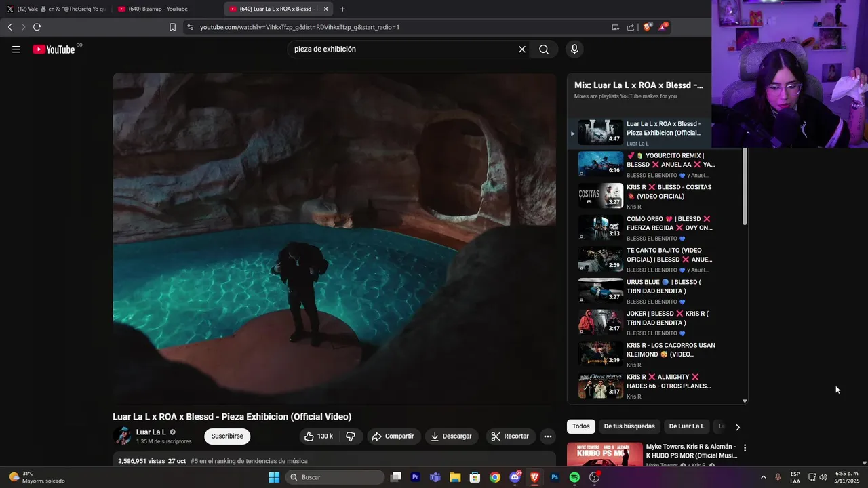
Task: Open three-dot menu of the Myke Towers video
Action: pos(745,448)
